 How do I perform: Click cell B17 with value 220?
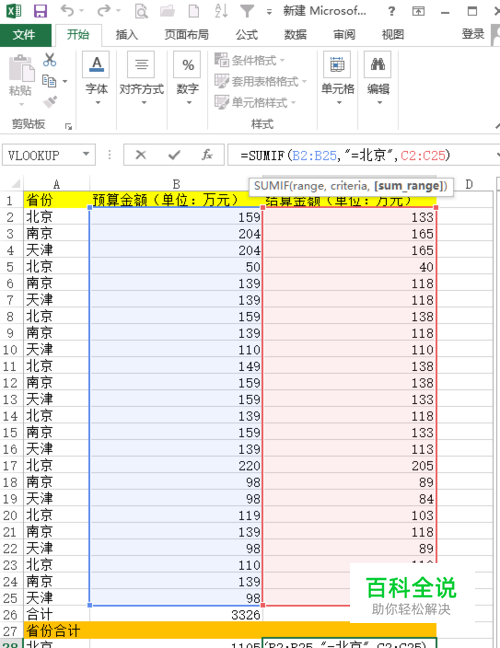point(176,466)
